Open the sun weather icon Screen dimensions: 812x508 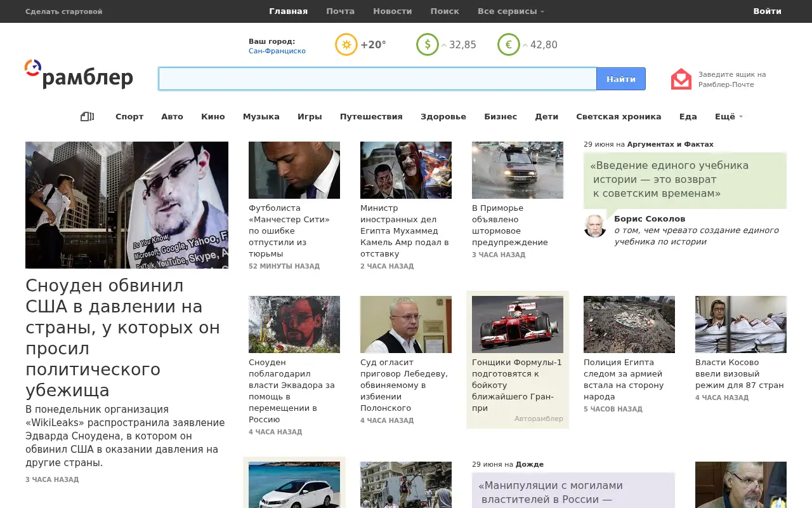tap(346, 44)
